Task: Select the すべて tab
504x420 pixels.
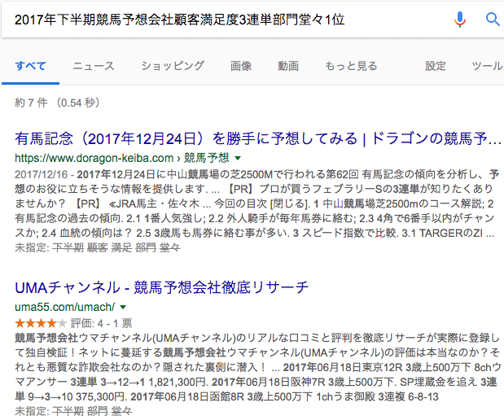Action: click(31, 66)
